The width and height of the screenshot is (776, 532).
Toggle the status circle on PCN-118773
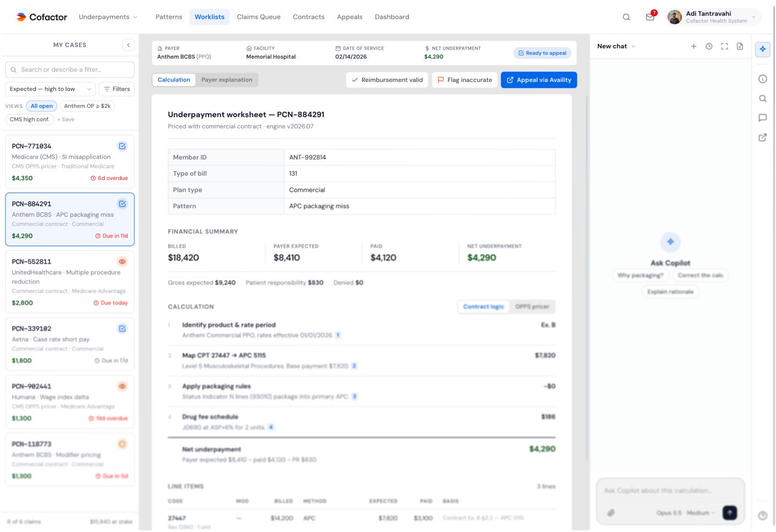point(122,444)
